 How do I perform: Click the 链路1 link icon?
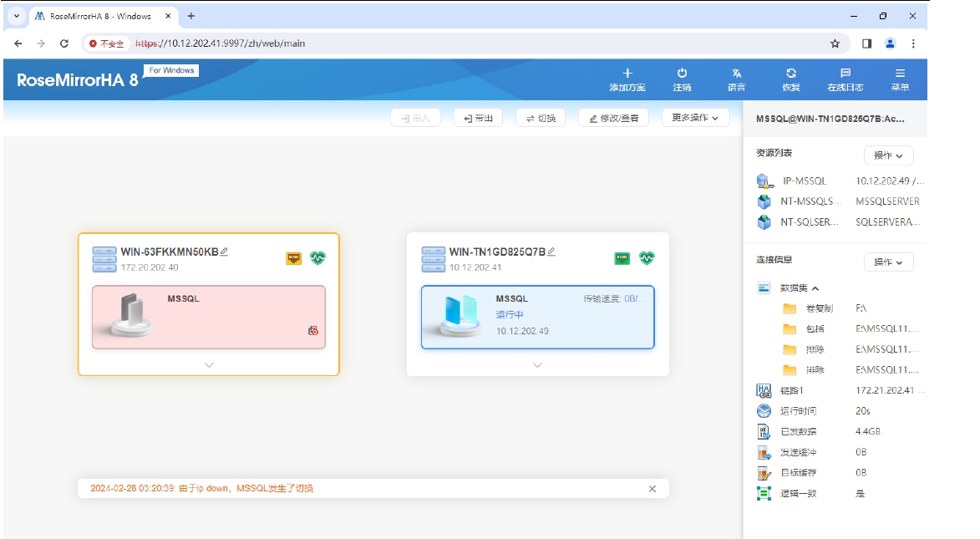[764, 391]
